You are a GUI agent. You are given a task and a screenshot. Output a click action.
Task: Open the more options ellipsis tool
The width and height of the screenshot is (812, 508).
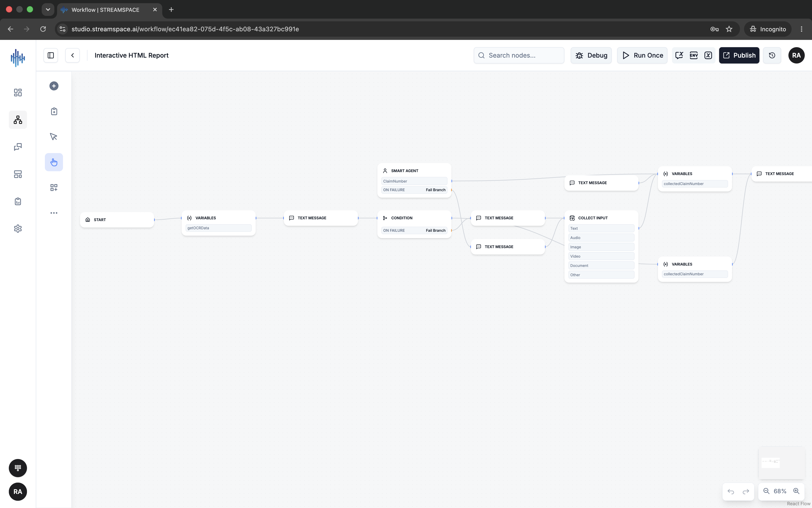pyautogui.click(x=54, y=213)
